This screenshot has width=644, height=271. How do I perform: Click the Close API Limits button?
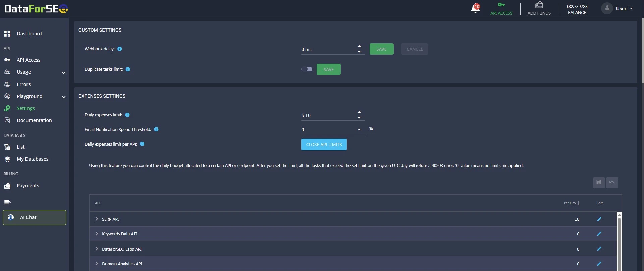(324, 145)
